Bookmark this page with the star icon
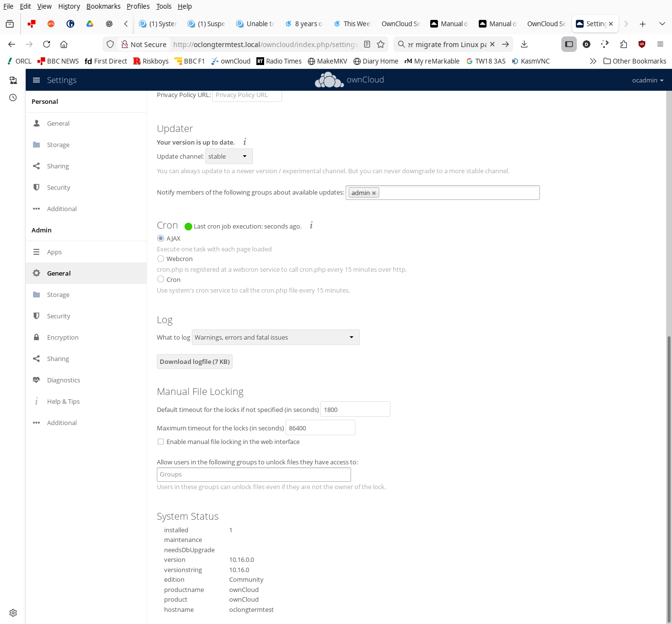The height and width of the screenshot is (624, 672). pos(381,44)
